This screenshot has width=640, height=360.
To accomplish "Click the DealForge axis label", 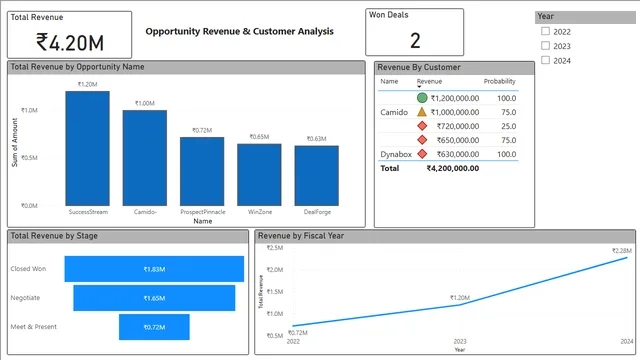I will pyautogui.click(x=317, y=212).
